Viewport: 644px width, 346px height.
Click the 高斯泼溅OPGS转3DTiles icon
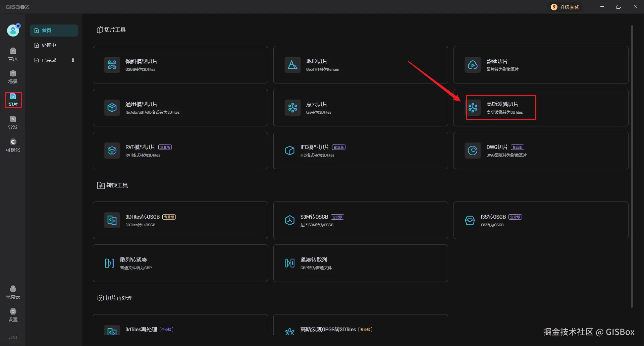click(x=290, y=331)
